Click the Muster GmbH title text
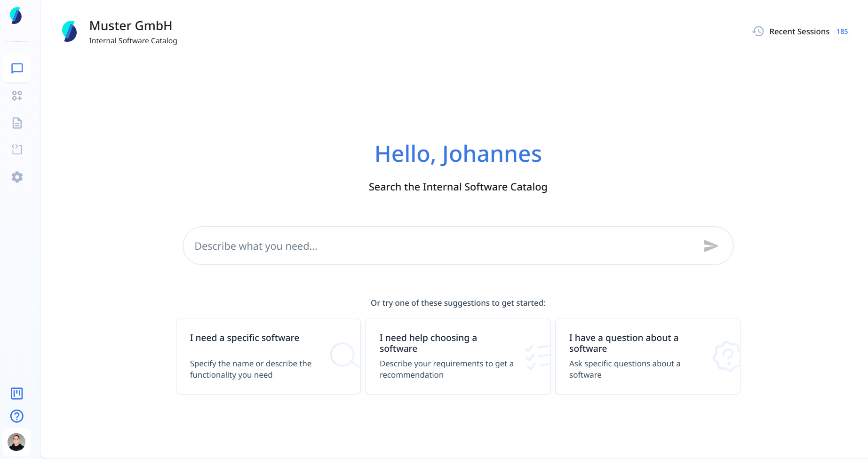 click(131, 26)
